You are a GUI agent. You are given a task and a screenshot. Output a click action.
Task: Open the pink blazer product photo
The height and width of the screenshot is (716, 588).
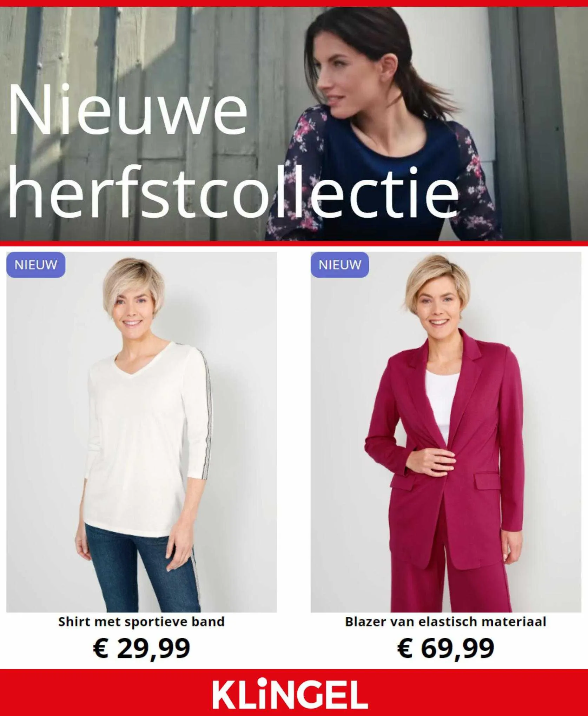click(x=446, y=432)
